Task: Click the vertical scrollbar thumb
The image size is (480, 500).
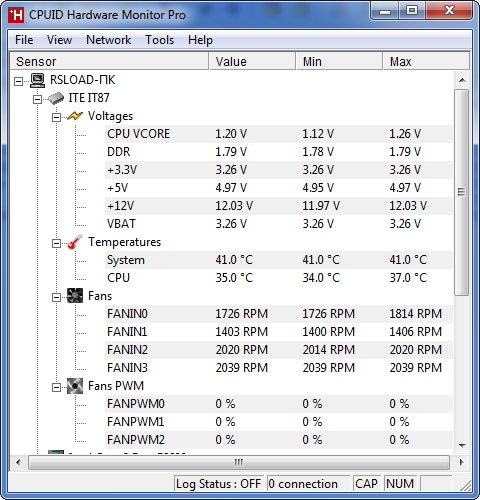Action: [x=462, y=192]
